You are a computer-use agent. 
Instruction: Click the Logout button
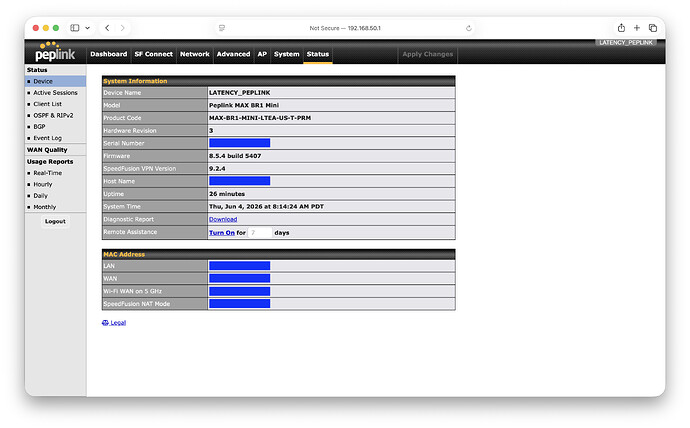(x=55, y=222)
